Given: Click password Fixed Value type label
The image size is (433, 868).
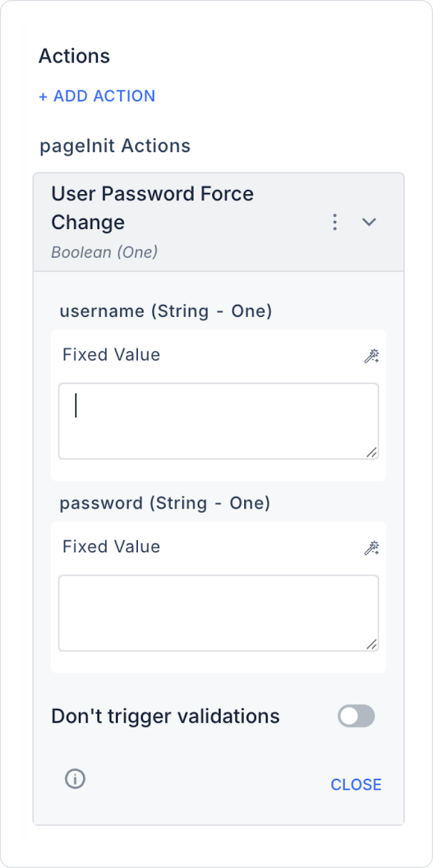Looking at the screenshot, I should tap(111, 547).
